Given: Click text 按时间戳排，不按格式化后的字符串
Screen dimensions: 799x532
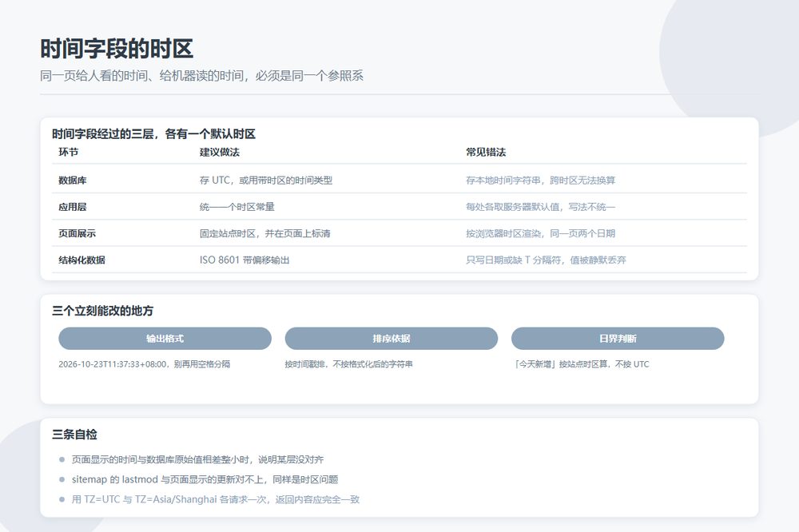Looking at the screenshot, I should click(x=348, y=364).
